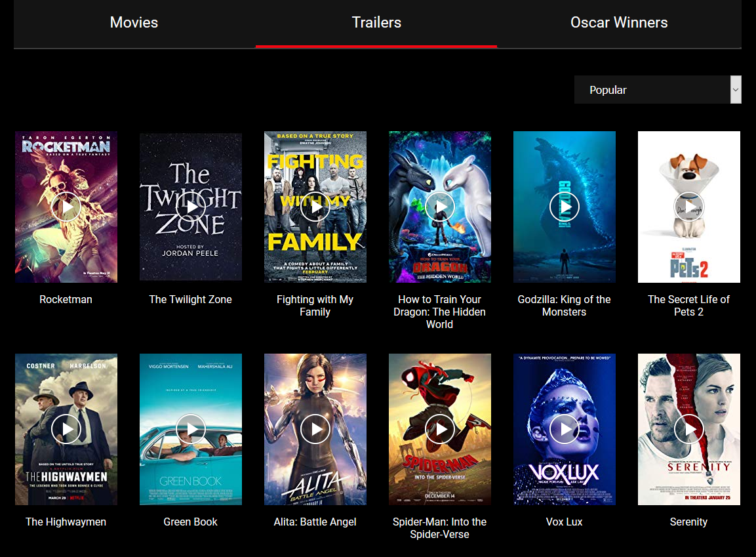Open The Highwaymen title link
Viewport: 756px width, 557px height.
tap(66, 522)
